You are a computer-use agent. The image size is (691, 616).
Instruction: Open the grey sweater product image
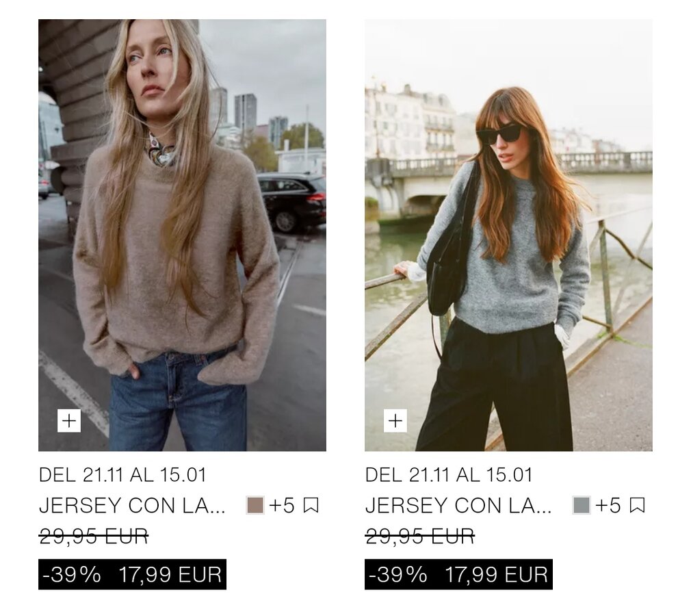508,235
